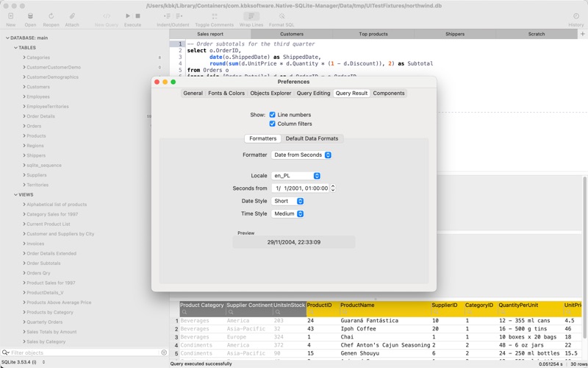This screenshot has height=368, width=588.
Task: Switch to the Fonts & Colors tab
Action: 226,93
